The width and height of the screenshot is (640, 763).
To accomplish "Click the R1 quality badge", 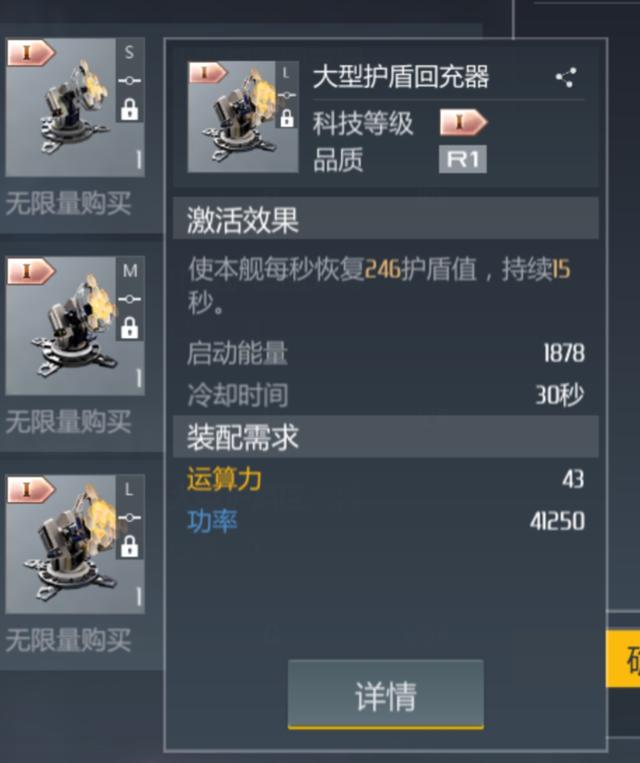I will (x=462, y=159).
